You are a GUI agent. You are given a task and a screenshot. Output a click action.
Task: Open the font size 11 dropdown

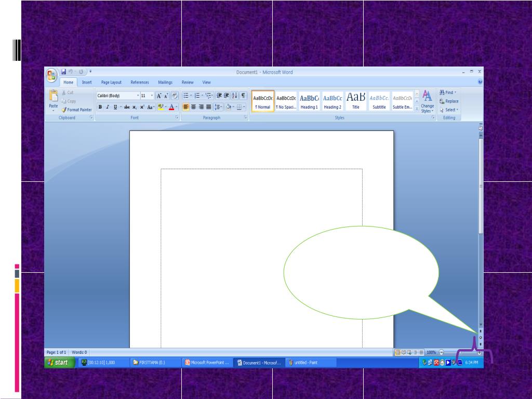coord(152,96)
